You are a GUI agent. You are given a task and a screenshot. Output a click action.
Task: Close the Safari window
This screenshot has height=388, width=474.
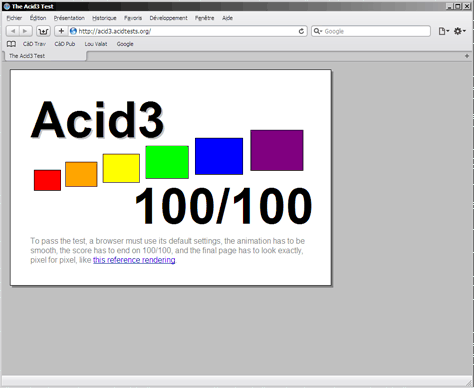(467, 6)
